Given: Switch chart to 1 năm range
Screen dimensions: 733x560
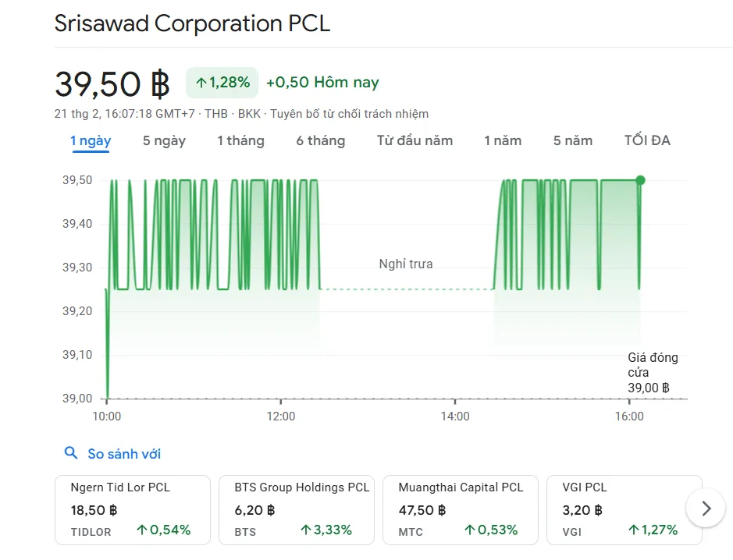Looking at the screenshot, I should 503,141.
